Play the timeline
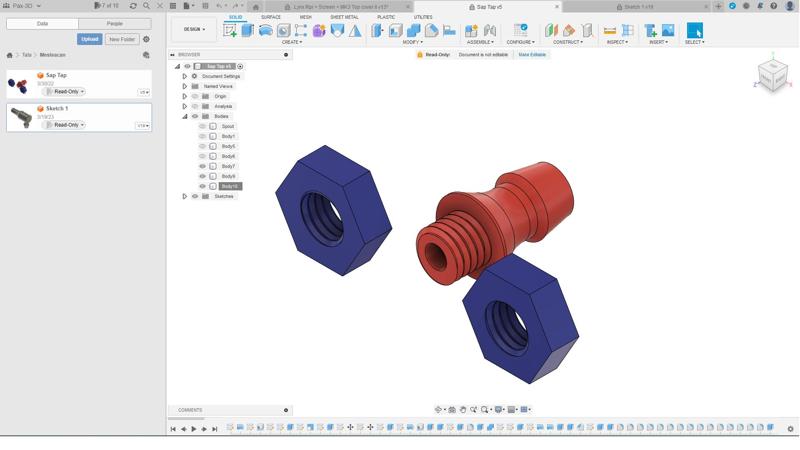Viewport: 800px width, 450px height. pos(194,429)
